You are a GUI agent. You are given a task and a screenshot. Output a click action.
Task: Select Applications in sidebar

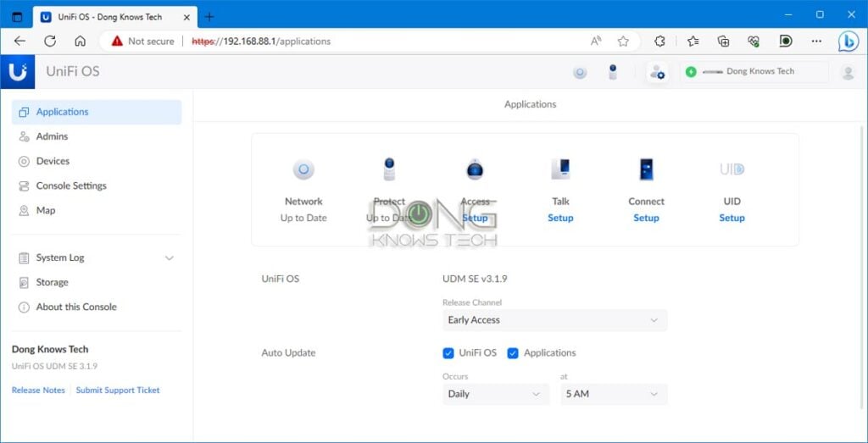point(97,112)
